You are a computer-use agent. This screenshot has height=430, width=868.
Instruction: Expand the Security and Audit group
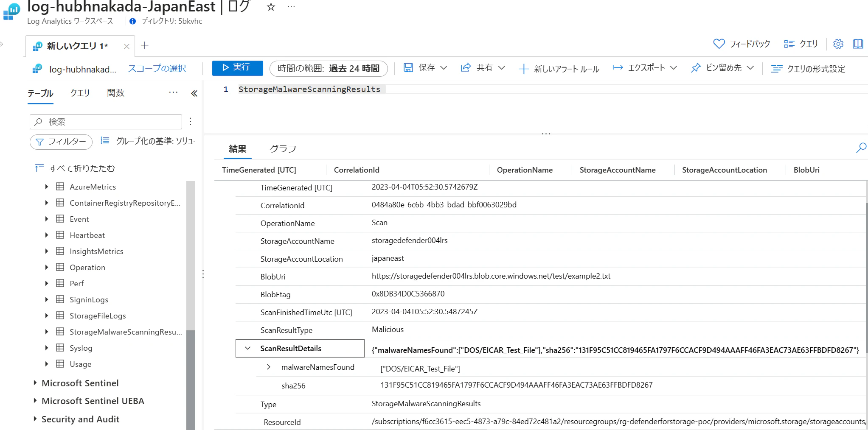[35, 419]
